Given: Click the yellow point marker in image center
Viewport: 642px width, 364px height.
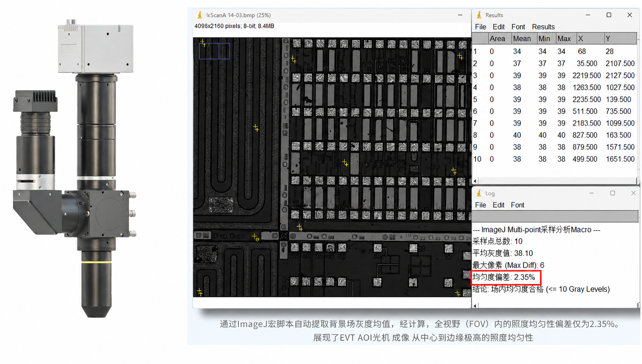Looking at the screenshot, I should tap(345, 163).
